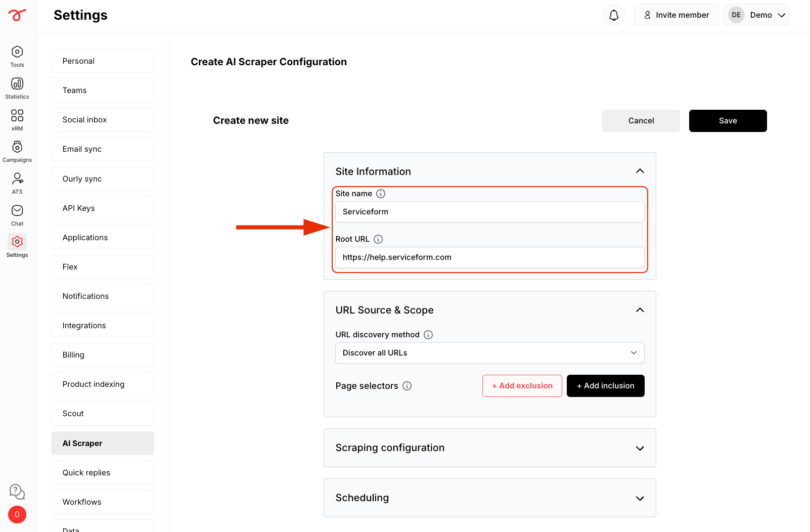Open the help chat bubble icon
The width and height of the screenshot is (810, 532).
click(17, 492)
